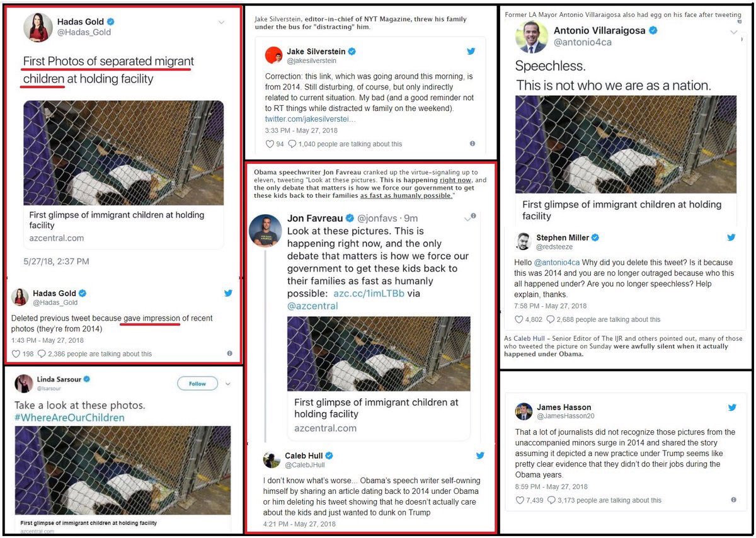This screenshot has width=756, height=538.
Task: Open Hadas Gold profile avatar
Action: click(38, 27)
